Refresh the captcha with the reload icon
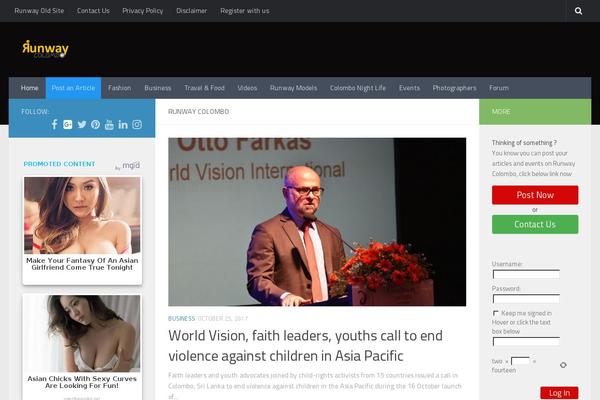 click(563, 365)
